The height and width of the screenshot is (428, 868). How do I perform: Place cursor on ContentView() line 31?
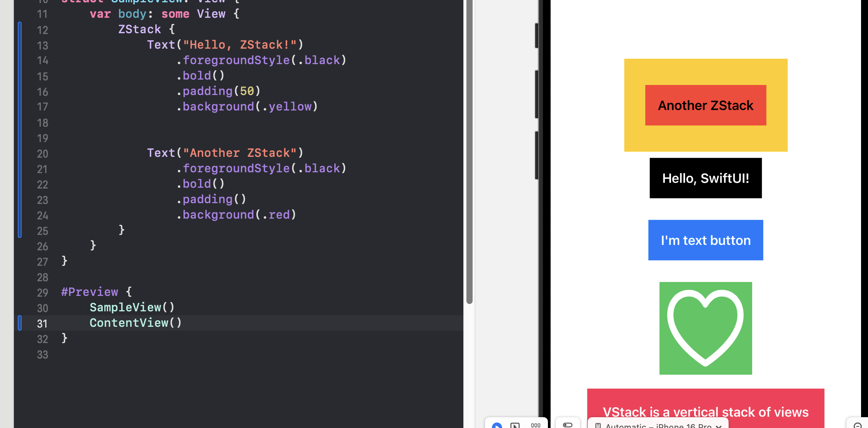(136, 323)
